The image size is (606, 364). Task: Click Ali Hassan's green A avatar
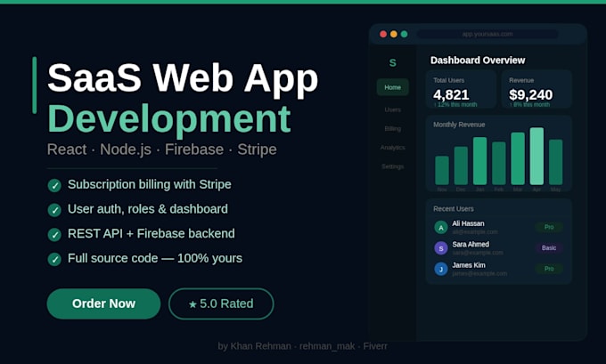coord(441,227)
